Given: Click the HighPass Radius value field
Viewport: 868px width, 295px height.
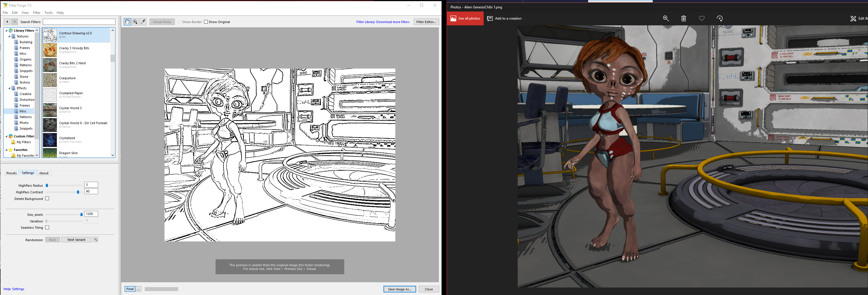Looking at the screenshot, I should click(91, 185).
